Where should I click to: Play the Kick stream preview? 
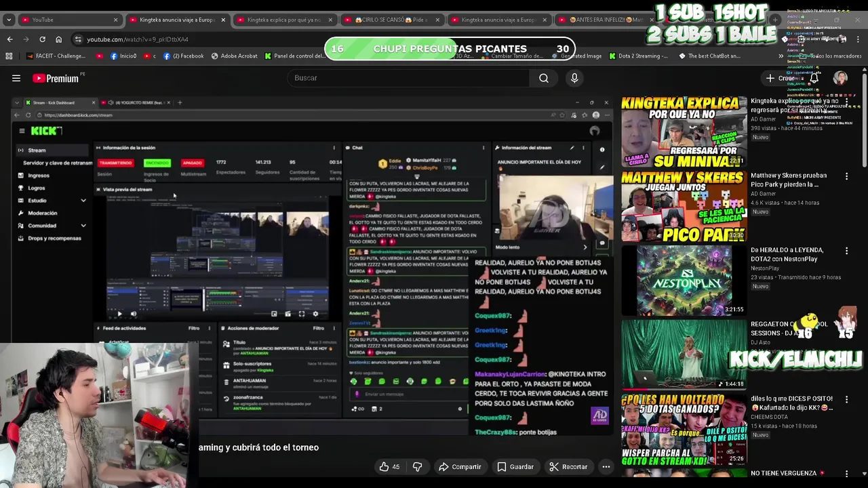(119, 314)
